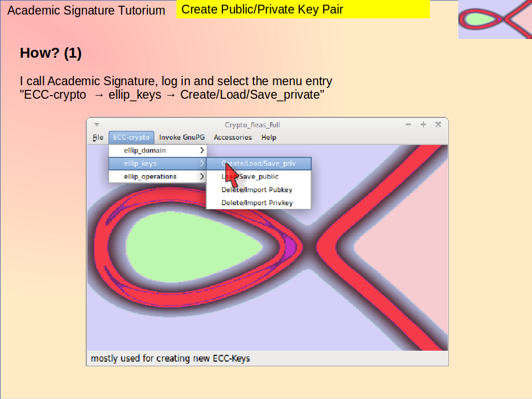
Task: Open the Accessories menu
Action: coord(233,137)
